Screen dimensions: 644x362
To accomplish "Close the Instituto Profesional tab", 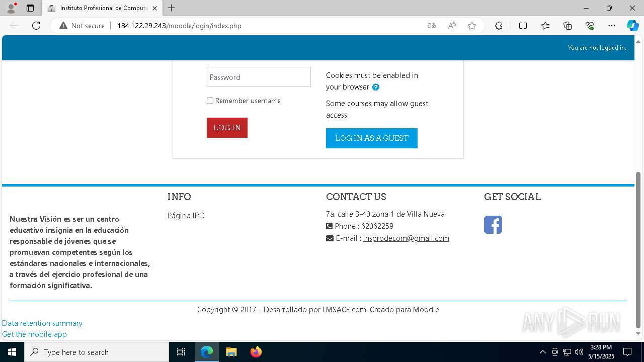I will click(x=154, y=8).
